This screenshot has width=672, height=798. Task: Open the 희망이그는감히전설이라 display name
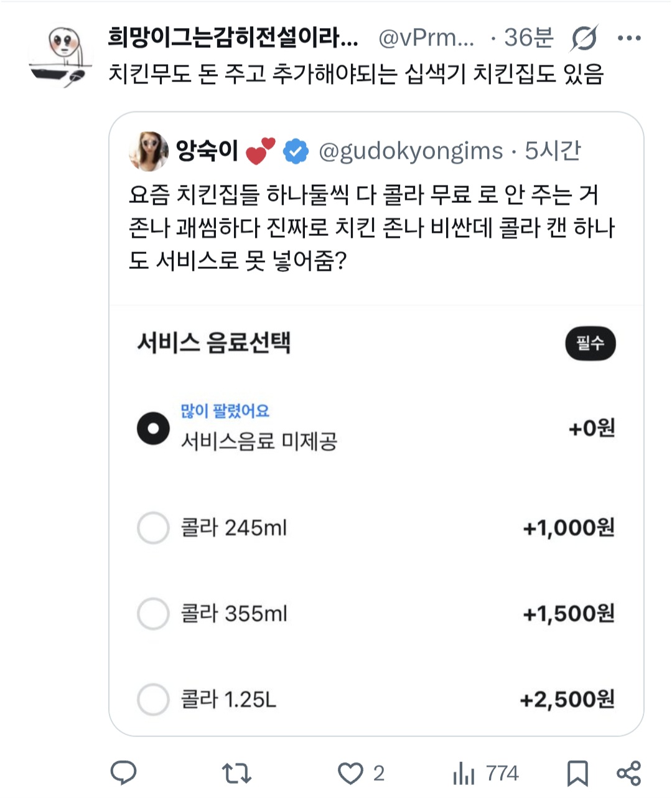coord(233,38)
